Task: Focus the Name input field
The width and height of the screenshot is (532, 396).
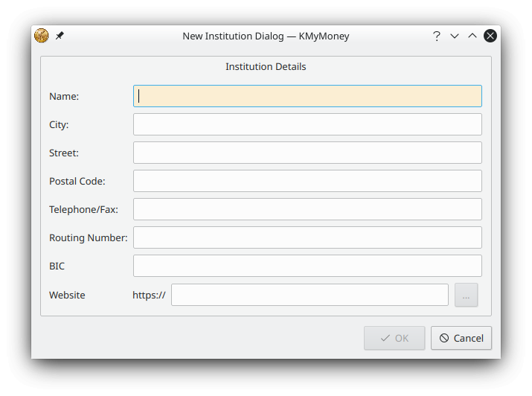Action: [x=307, y=96]
